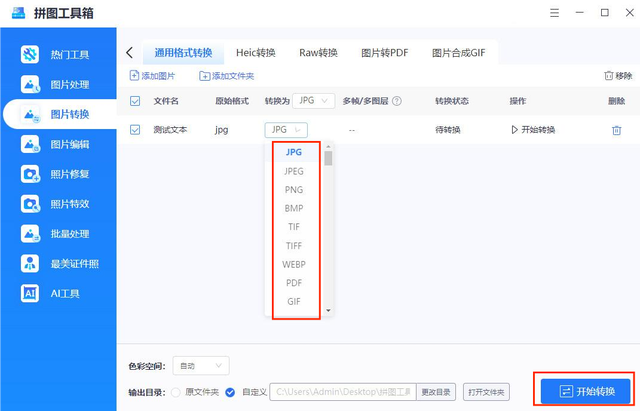
Task: Choose BMP from the format list
Action: [294, 208]
